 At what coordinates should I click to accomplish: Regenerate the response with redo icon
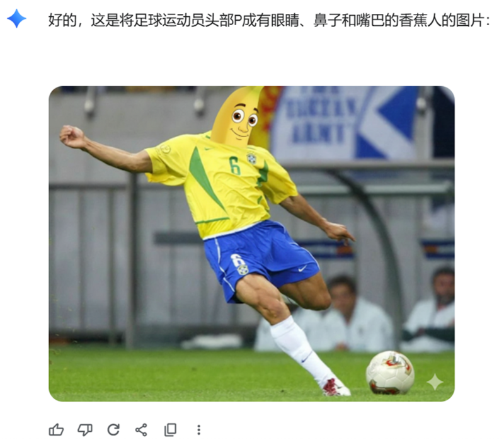point(113,430)
